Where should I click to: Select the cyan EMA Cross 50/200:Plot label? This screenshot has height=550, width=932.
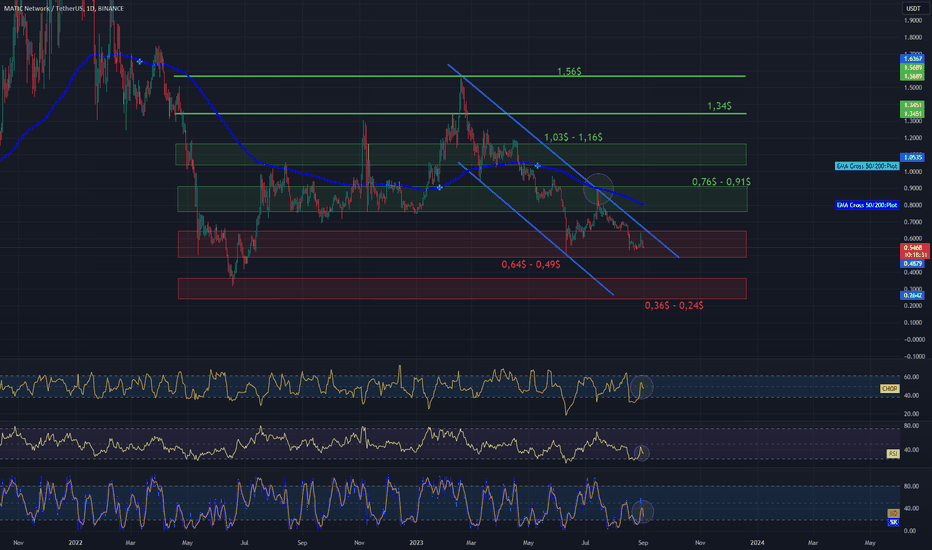coord(867,166)
